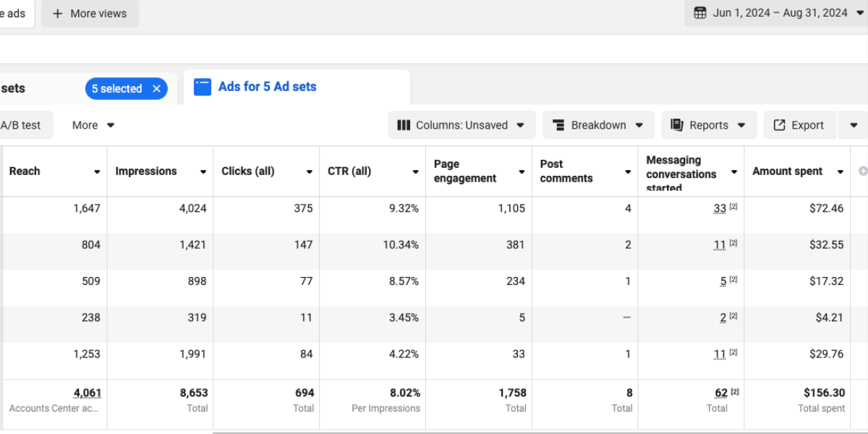Click the calendar icon in date range
The height and width of the screenshot is (434, 868).
point(699,13)
